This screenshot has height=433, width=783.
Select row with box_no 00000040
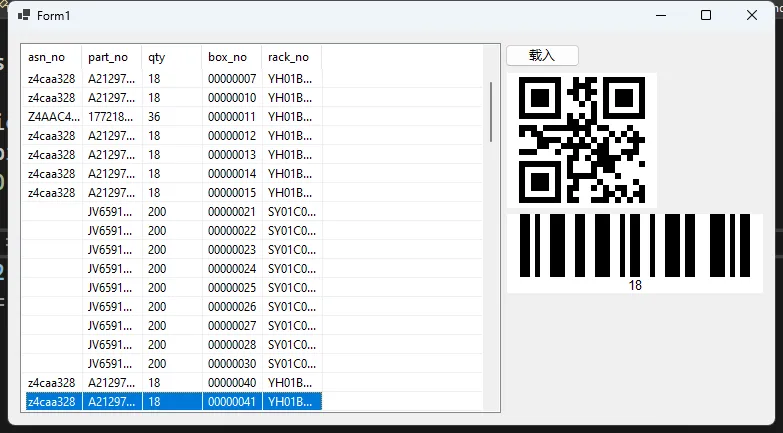172,383
